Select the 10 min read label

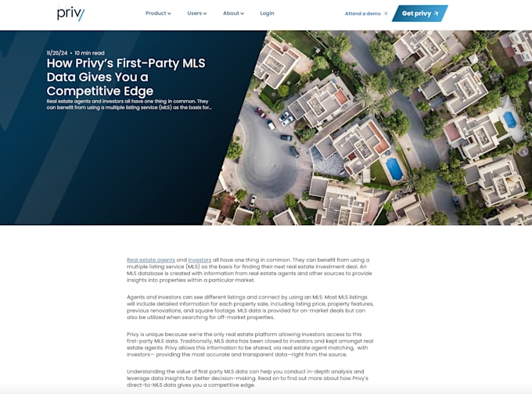[x=89, y=53]
